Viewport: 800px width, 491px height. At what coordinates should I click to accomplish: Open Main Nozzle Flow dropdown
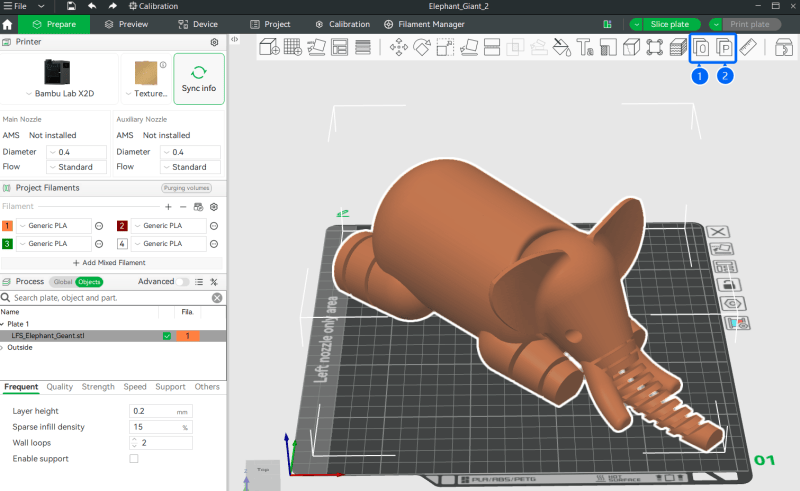[x=77, y=167]
